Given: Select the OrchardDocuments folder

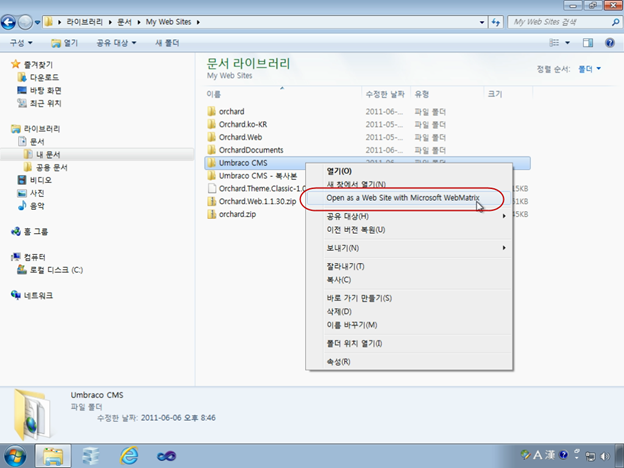Looking at the screenshot, I should click(x=251, y=150).
